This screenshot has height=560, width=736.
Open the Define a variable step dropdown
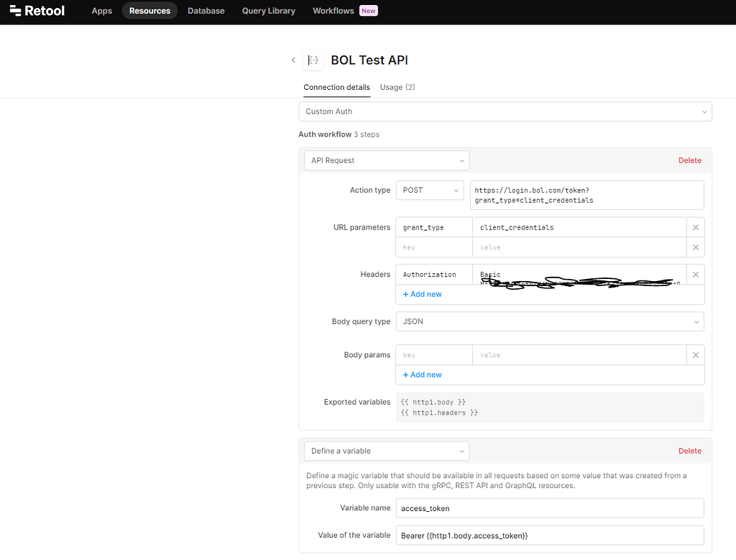[386, 451]
